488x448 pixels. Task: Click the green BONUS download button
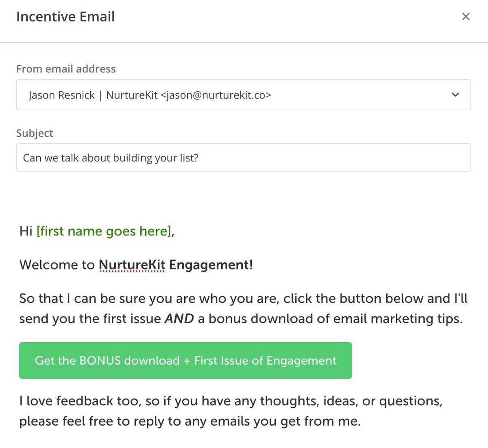coord(185,361)
